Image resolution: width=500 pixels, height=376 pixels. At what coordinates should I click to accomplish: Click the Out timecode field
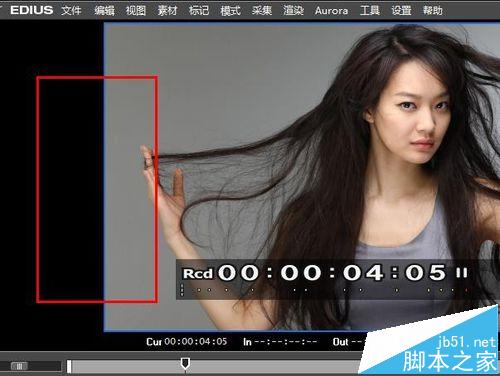(x=347, y=342)
